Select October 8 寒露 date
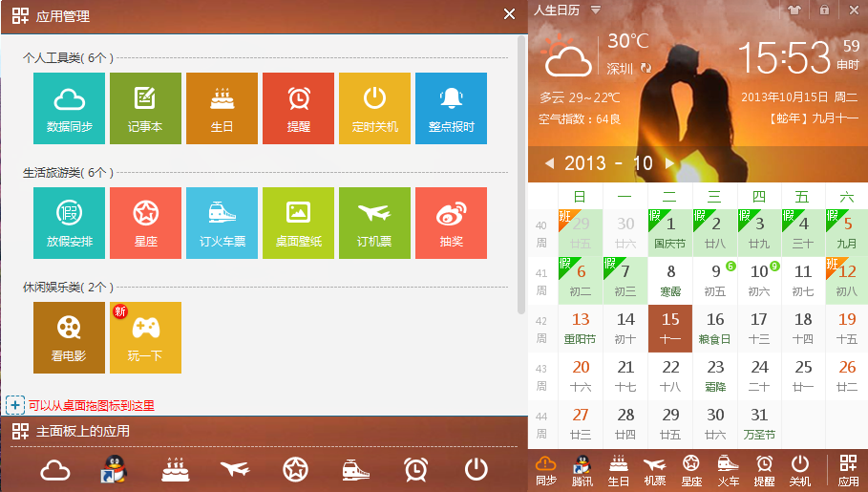This screenshot has width=868, height=492. (x=669, y=280)
